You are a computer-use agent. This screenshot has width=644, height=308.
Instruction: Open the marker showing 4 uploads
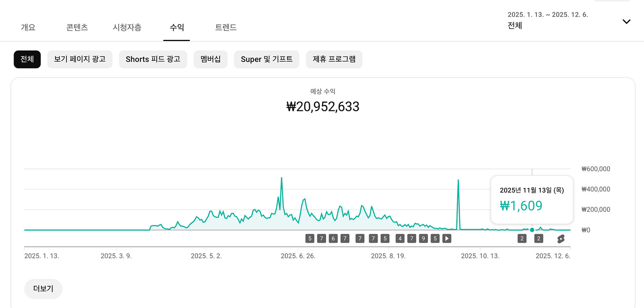click(400, 238)
